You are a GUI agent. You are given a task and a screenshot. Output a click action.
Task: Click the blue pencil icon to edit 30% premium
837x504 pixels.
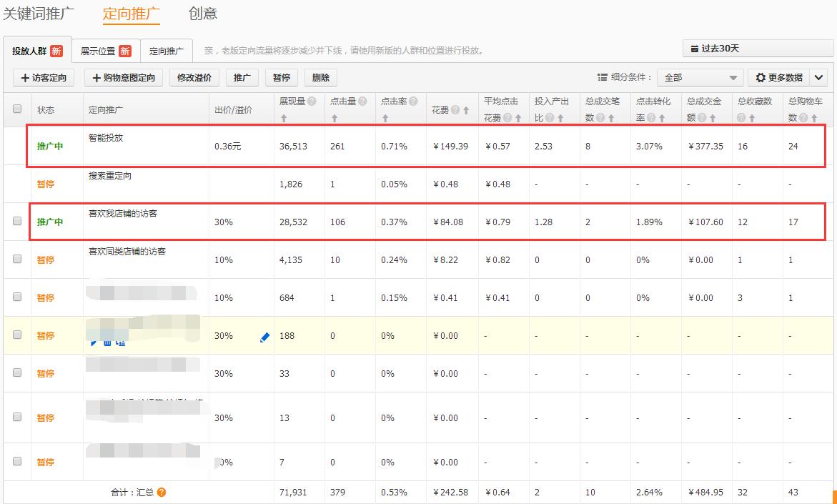pyautogui.click(x=264, y=336)
